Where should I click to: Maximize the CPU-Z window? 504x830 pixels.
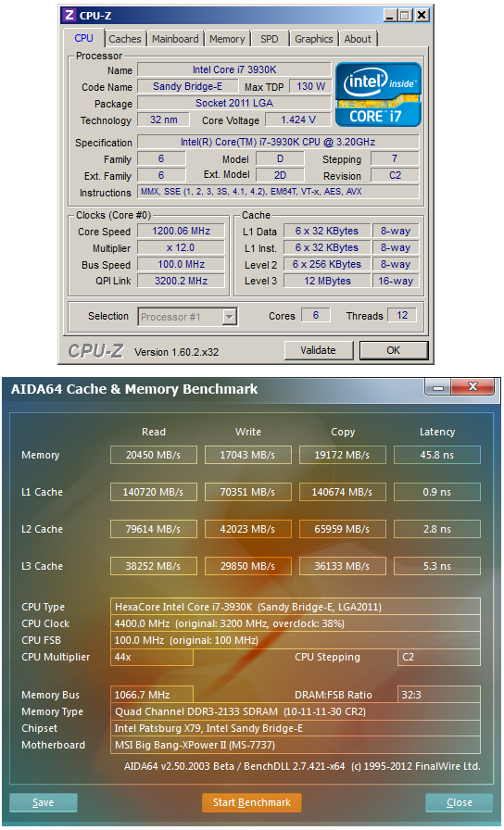click(405, 16)
